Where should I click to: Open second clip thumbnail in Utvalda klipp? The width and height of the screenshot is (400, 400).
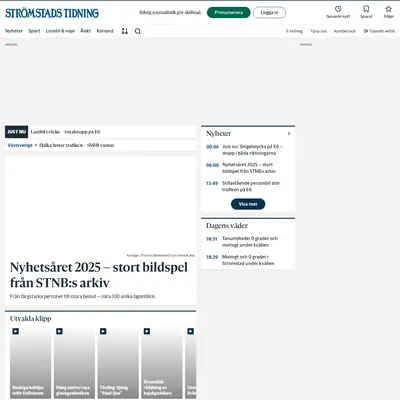(74, 363)
